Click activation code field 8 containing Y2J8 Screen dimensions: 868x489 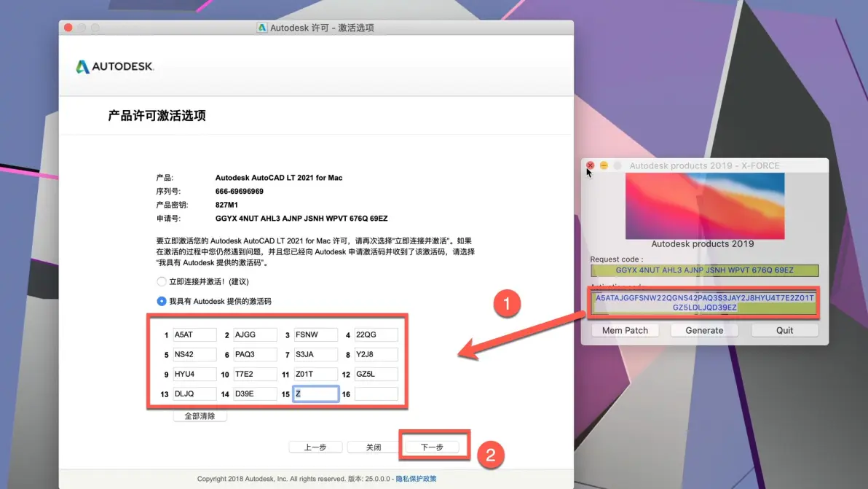[376, 354]
